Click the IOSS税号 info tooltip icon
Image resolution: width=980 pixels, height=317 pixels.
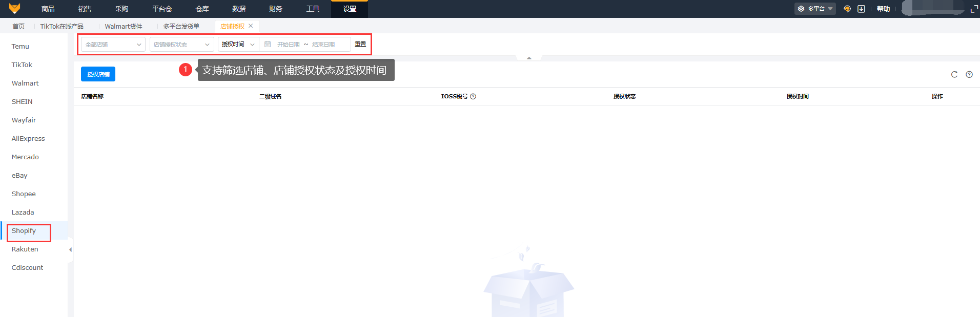point(473,96)
